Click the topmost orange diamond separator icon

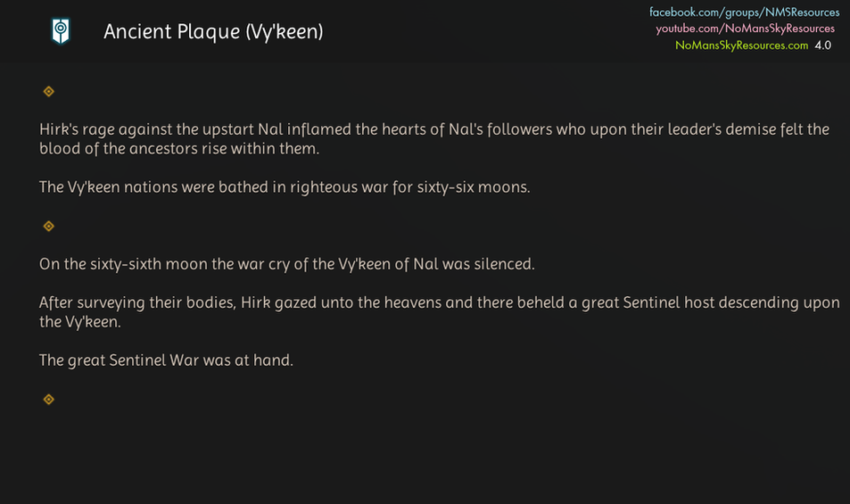point(49,91)
